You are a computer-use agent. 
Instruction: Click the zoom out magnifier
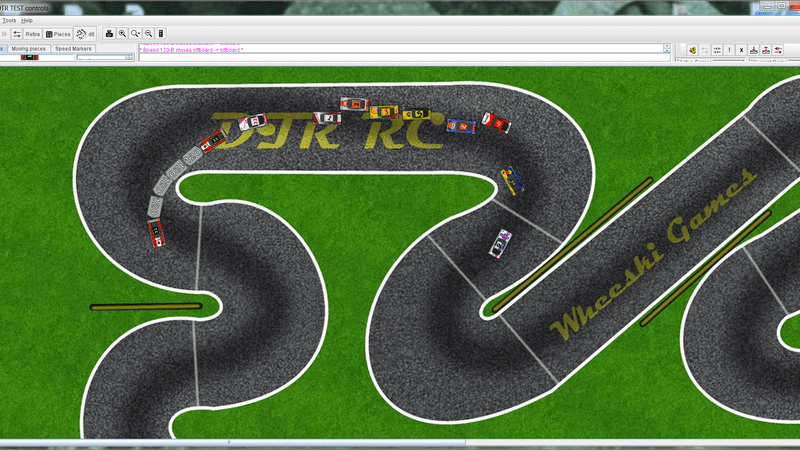(148, 34)
